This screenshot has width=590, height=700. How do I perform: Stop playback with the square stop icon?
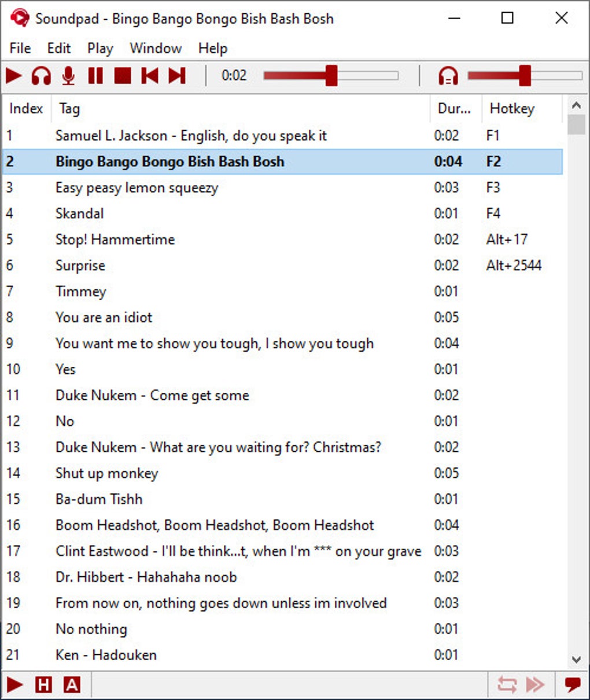click(x=123, y=76)
